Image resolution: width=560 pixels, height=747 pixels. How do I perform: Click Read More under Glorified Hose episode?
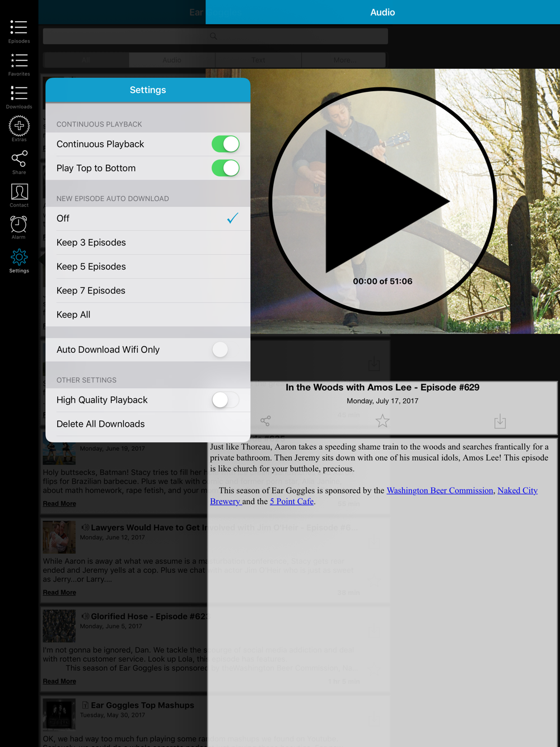click(59, 681)
